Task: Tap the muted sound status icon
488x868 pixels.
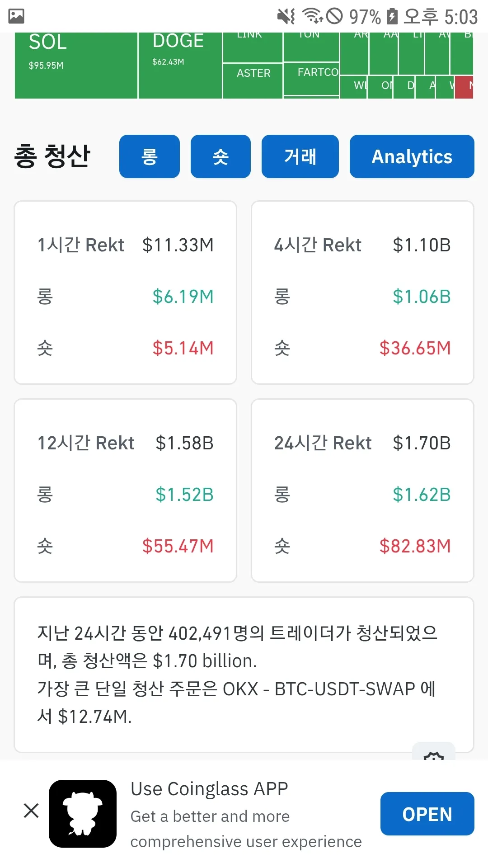Action: pyautogui.click(x=286, y=16)
